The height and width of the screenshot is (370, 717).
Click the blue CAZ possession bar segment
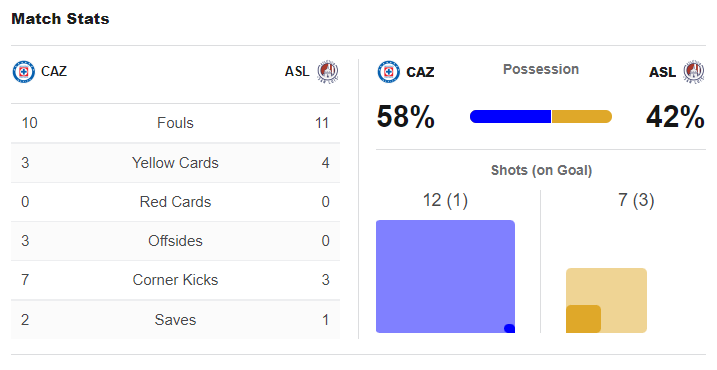tap(510, 117)
